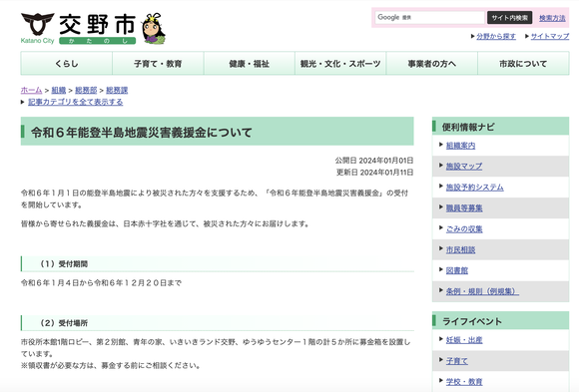Open the 子育て life event link
The image size is (579, 392).
coord(457,361)
